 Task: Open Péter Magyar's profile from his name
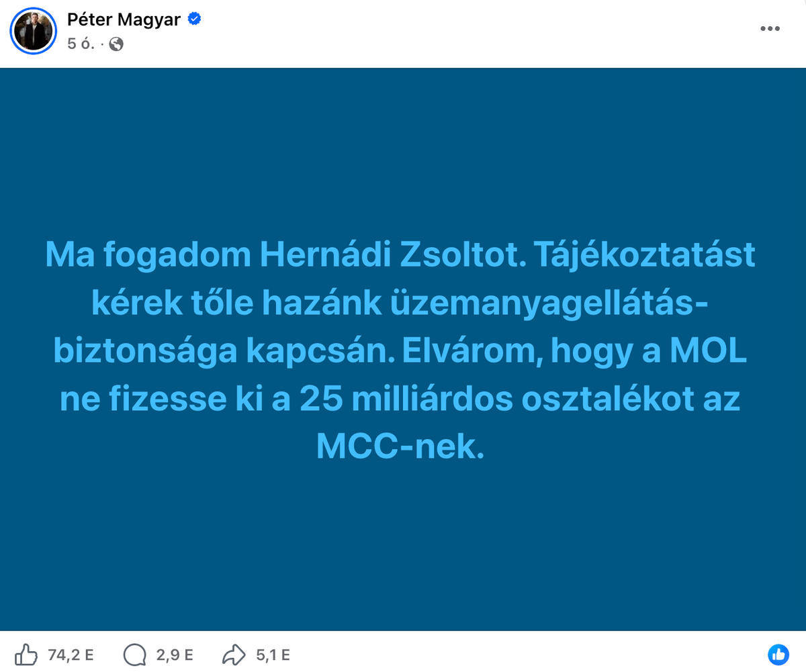click(x=122, y=19)
